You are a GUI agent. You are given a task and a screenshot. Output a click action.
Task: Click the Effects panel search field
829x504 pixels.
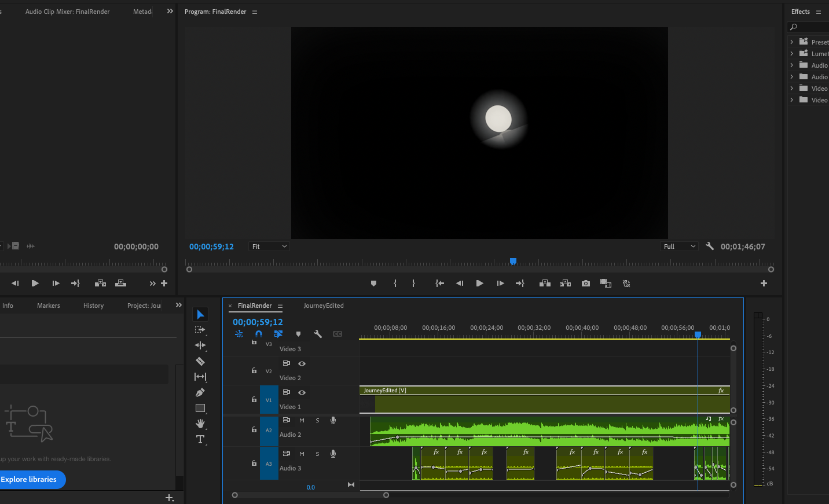pos(808,27)
